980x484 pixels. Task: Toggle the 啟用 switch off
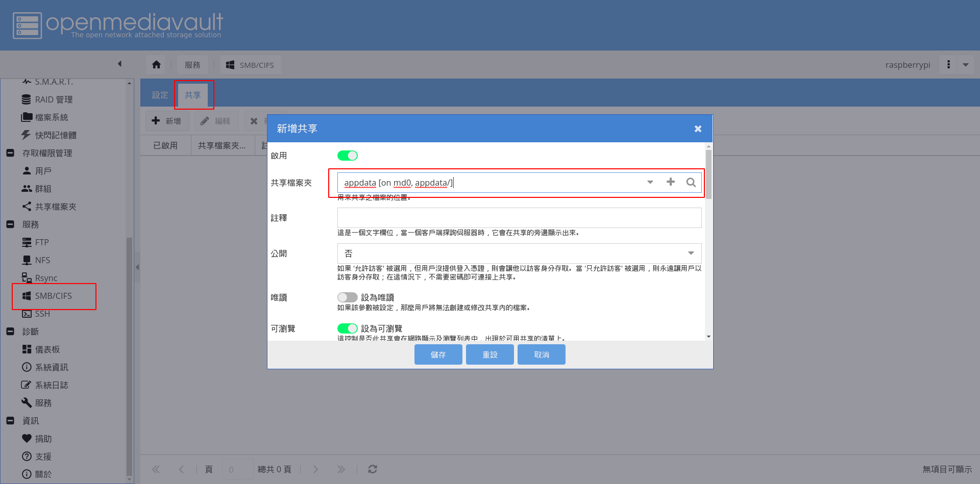pyautogui.click(x=348, y=156)
